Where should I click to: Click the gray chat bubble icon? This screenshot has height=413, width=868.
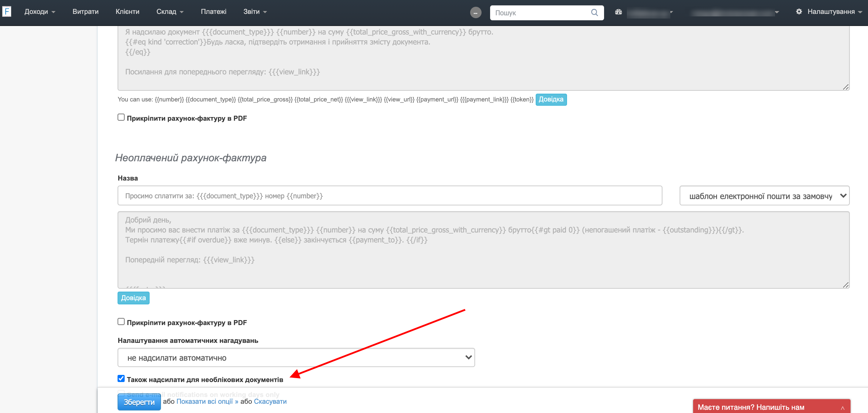(475, 13)
